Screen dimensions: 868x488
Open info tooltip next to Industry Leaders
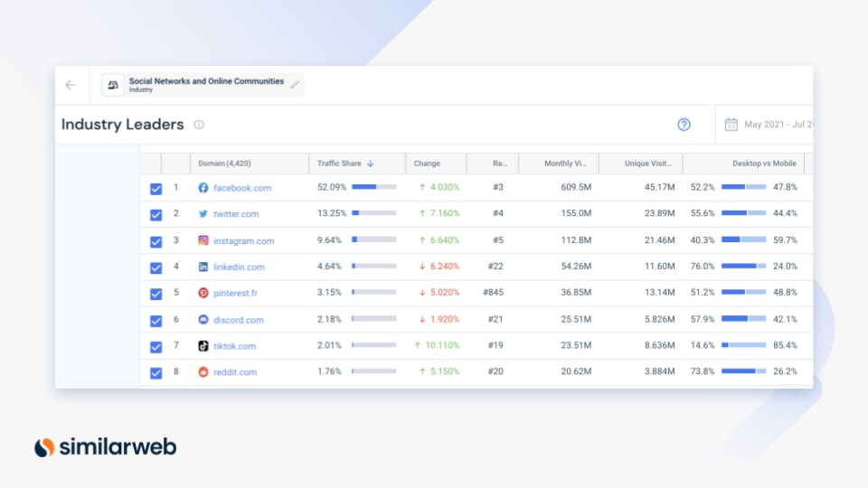[199, 125]
